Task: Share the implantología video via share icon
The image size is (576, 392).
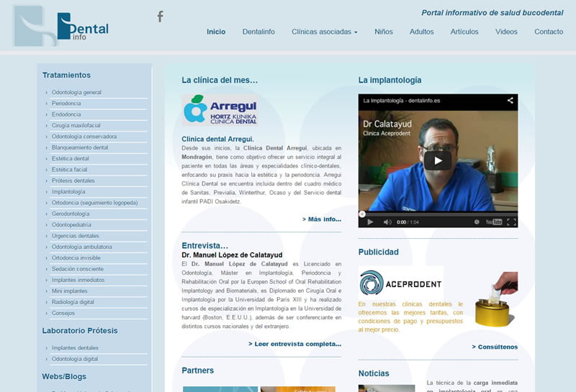Action: click(x=510, y=100)
